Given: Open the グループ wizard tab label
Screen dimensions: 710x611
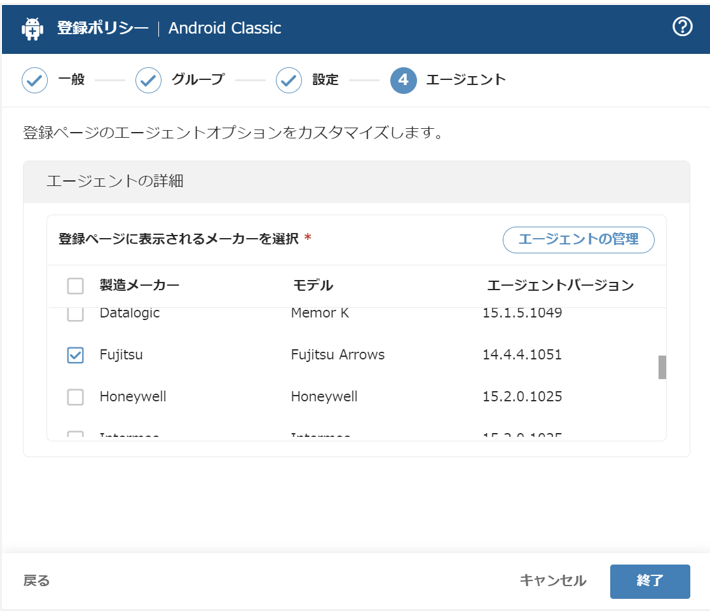Looking at the screenshot, I should (x=198, y=79).
